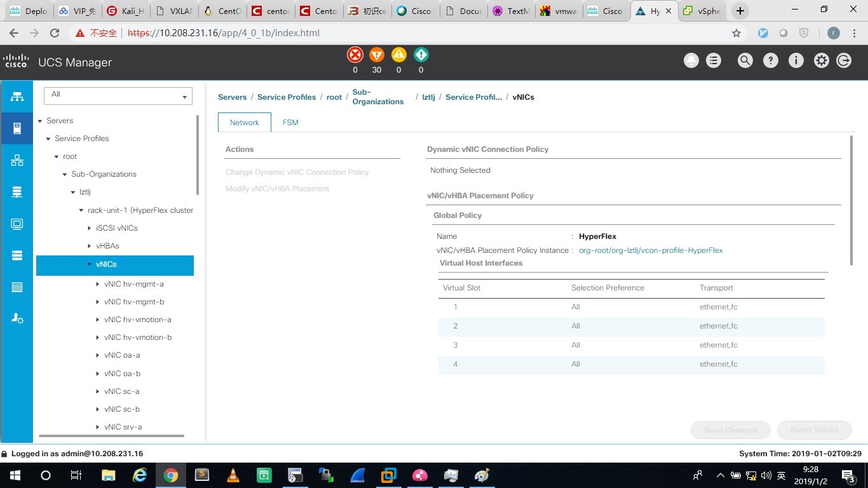Open the Equipment section in the sidebar

click(17, 97)
